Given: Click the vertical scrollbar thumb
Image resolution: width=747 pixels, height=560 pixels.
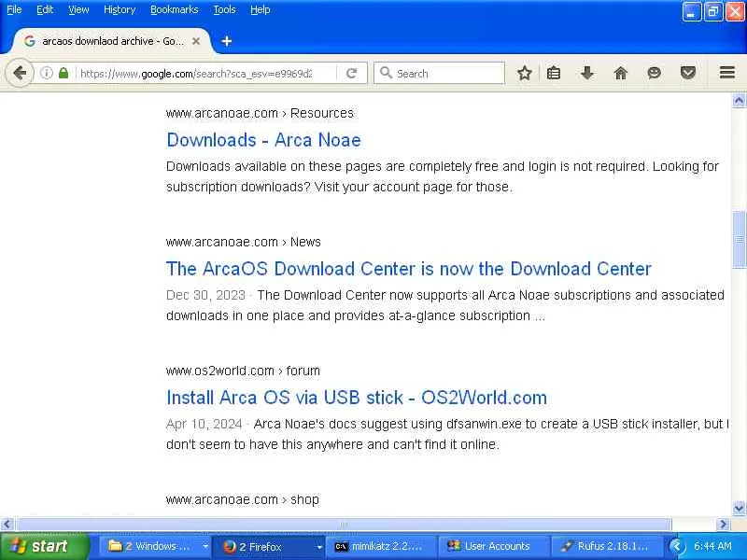Looking at the screenshot, I should click(739, 239).
